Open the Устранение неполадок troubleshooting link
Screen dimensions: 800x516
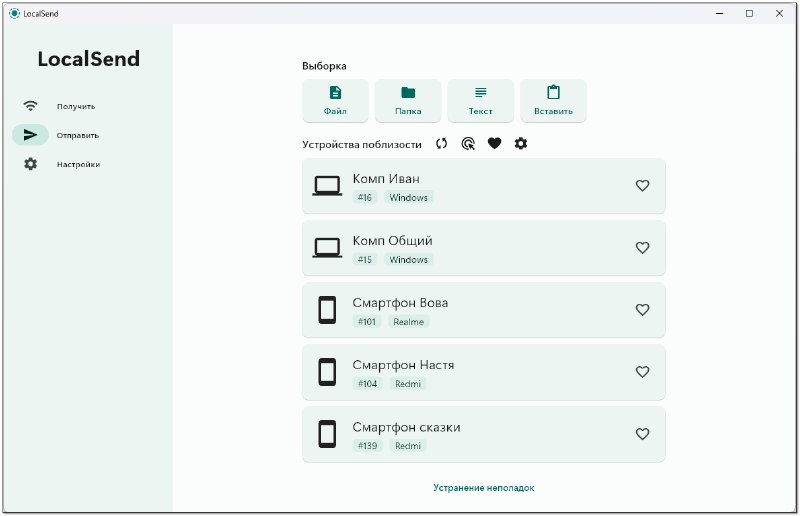484,488
